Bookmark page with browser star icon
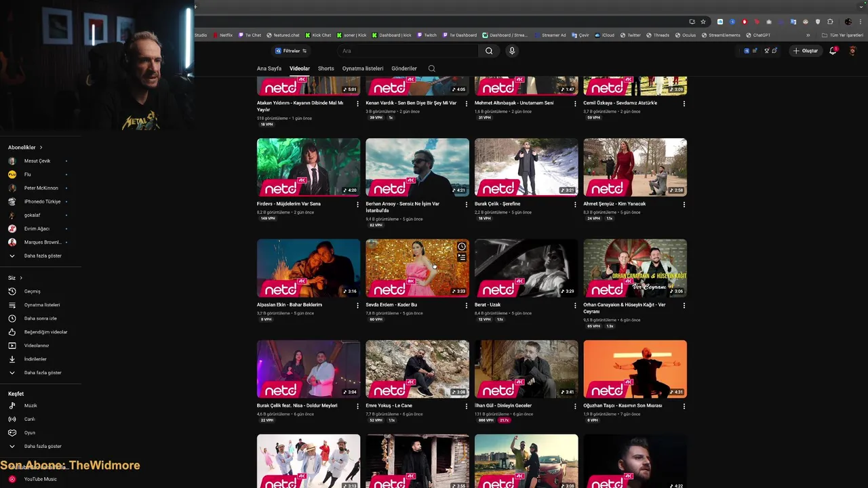The width and height of the screenshot is (868, 488). [703, 22]
